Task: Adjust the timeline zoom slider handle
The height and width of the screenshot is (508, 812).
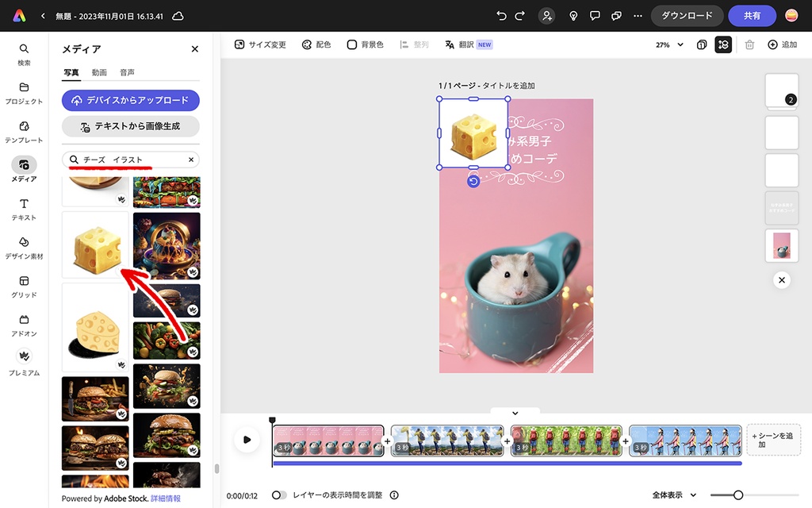Action: tap(738, 495)
